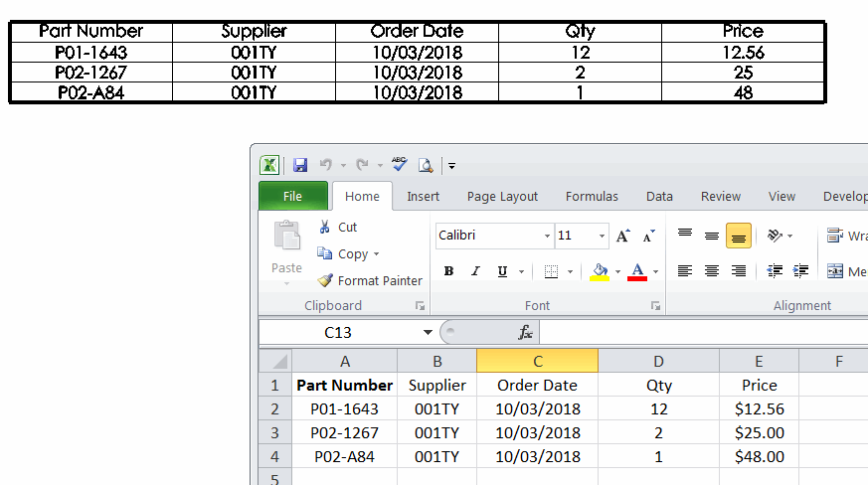The width and height of the screenshot is (868, 485).
Task: Click the Increase Indent icon
Action: pyautogui.click(x=800, y=270)
